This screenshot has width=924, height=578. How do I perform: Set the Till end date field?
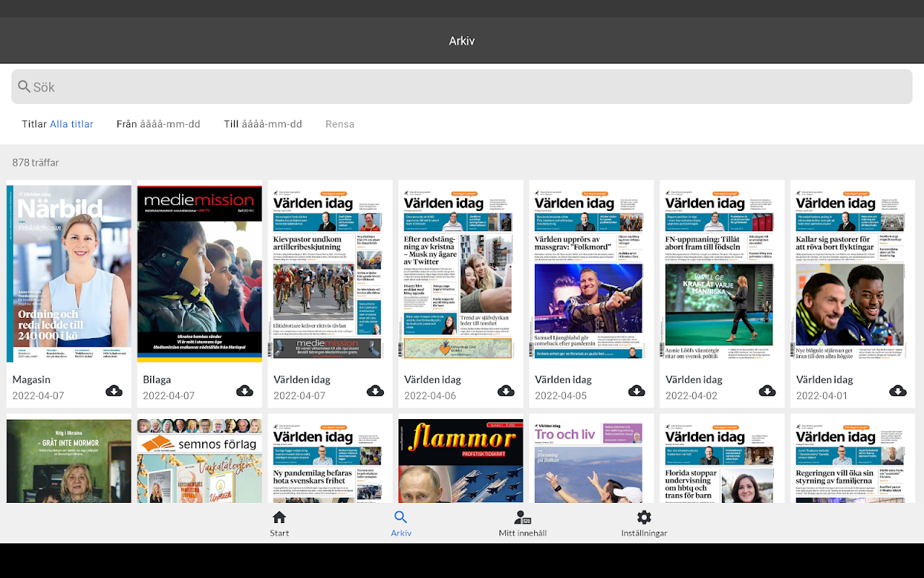pyautogui.click(x=263, y=124)
